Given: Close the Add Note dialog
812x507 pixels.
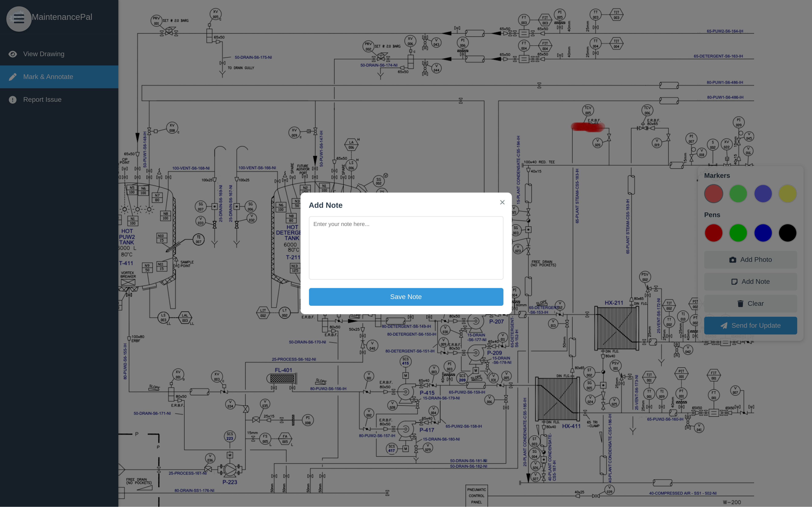Looking at the screenshot, I should pos(502,202).
